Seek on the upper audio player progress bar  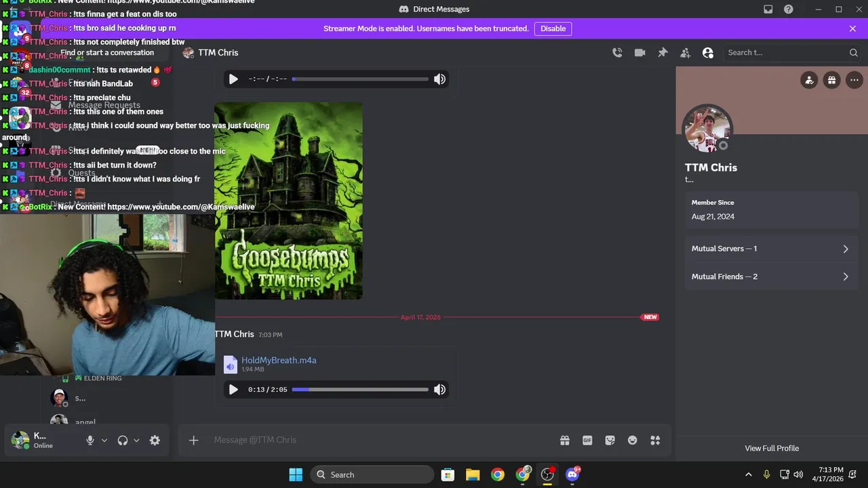(x=360, y=79)
